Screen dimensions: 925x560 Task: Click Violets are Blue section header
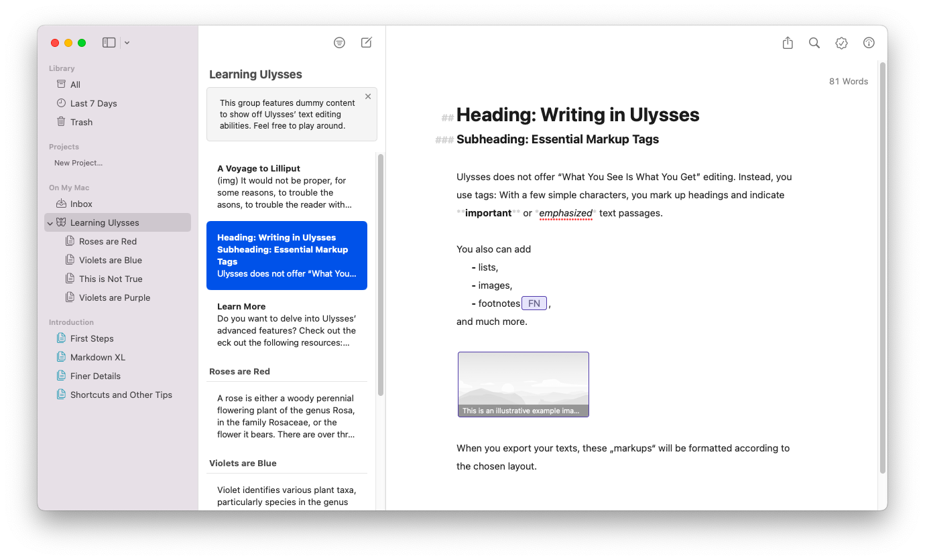tap(243, 463)
